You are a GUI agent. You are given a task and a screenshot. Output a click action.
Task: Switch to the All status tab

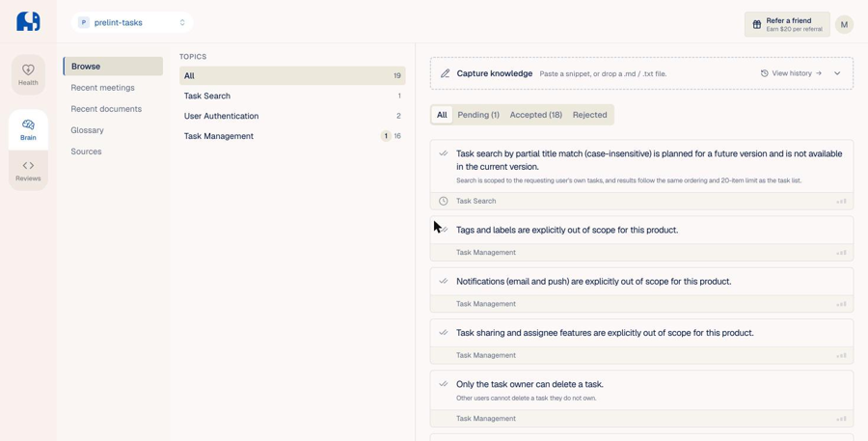click(x=442, y=115)
